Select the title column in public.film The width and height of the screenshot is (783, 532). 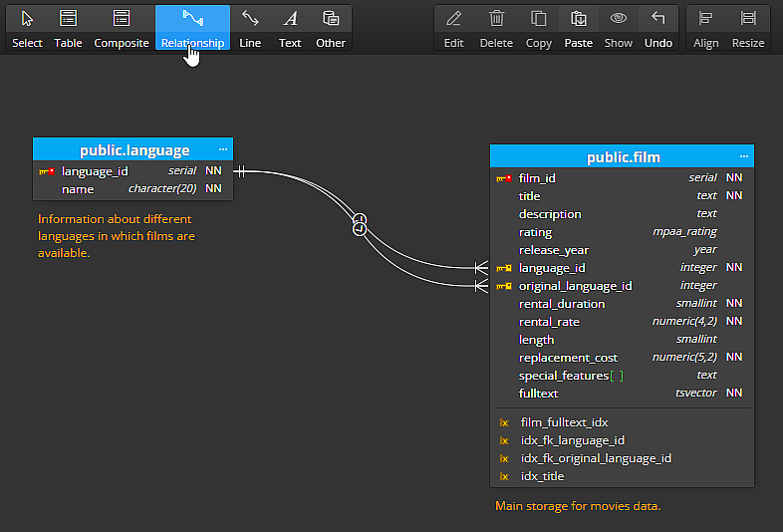pos(623,196)
